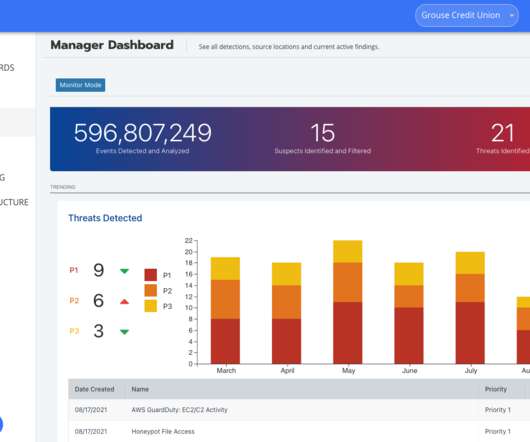This screenshot has width=530, height=442.
Task: Click the May bar in the chart
Action: tap(348, 302)
